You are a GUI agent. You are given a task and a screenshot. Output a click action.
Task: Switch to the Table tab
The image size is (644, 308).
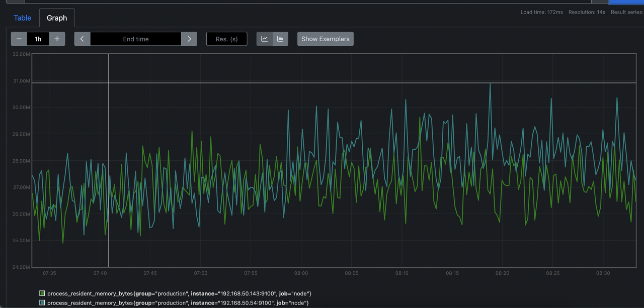pyautogui.click(x=22, y=18)
